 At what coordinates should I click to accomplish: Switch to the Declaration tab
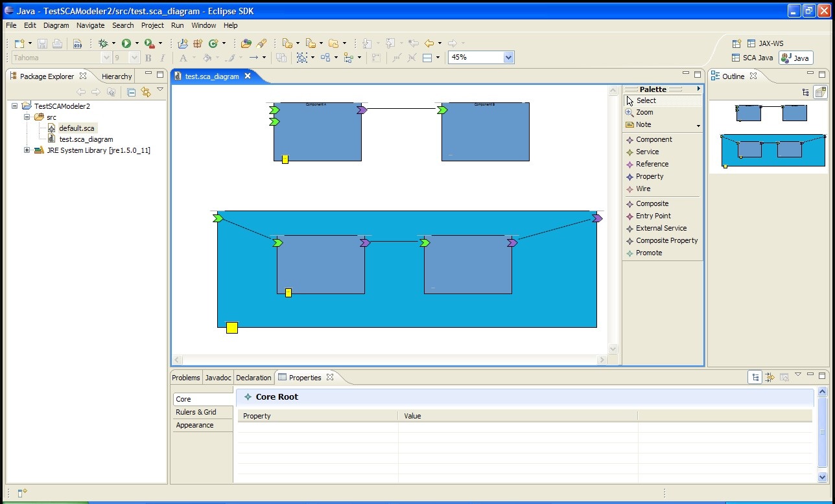point(253,378)
